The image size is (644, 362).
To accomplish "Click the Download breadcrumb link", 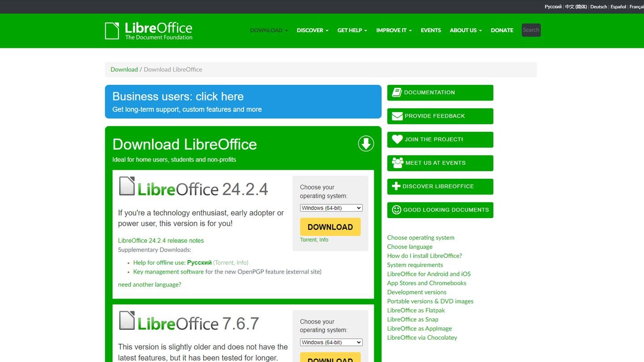I will click(x=124, y=69).
